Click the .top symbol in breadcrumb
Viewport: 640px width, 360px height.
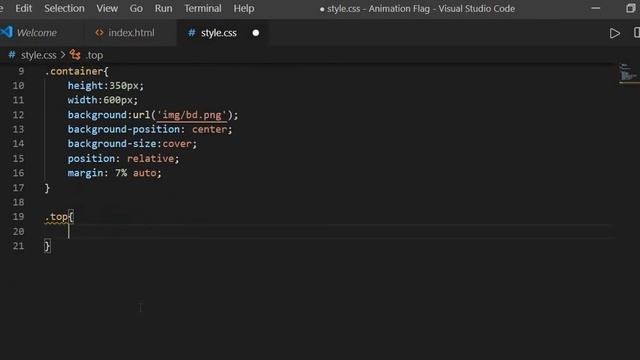pyautogui.click(x=94, y=55)
